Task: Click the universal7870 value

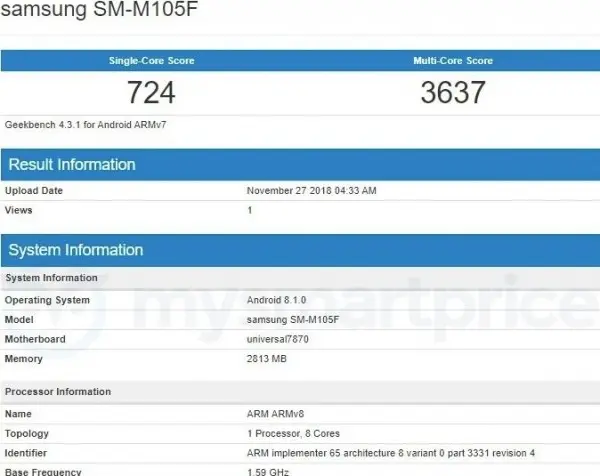Action: 278,339
